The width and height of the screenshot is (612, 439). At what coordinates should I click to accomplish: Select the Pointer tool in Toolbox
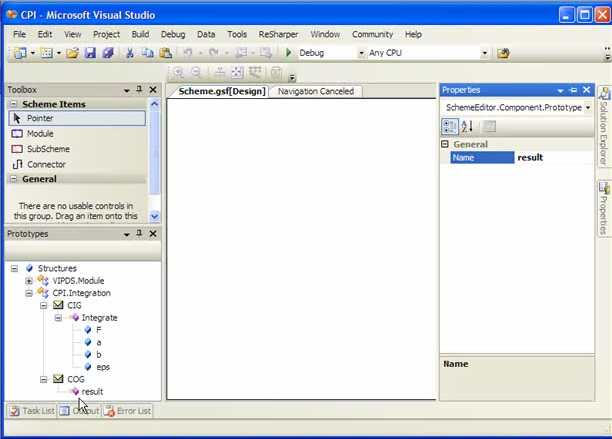click(x=40, y=118)
